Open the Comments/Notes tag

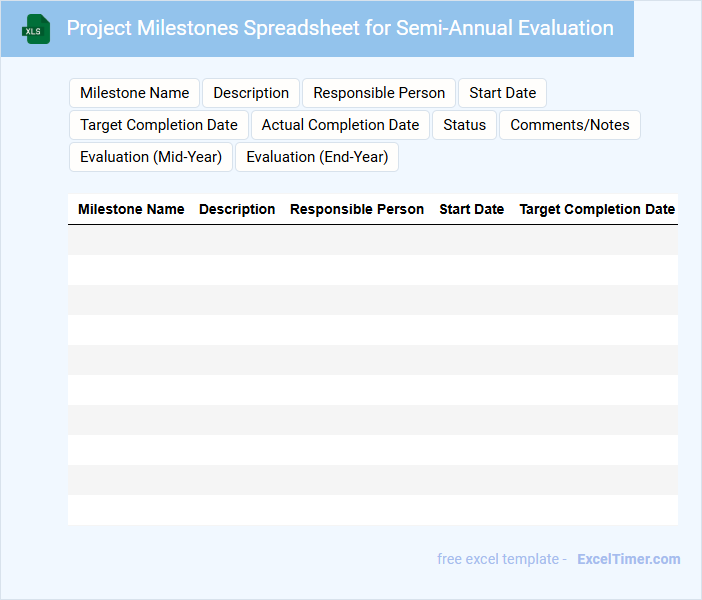(x=570, y=125)
